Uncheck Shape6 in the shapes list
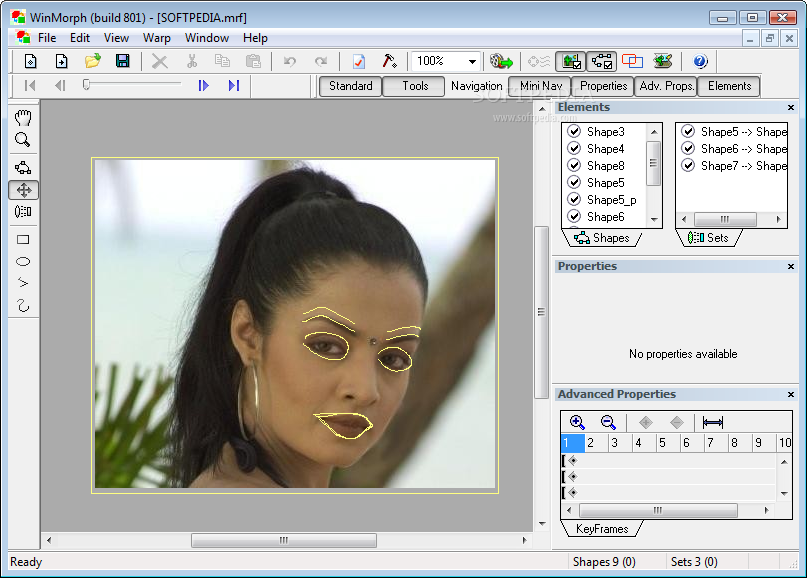 click(574, 217)
